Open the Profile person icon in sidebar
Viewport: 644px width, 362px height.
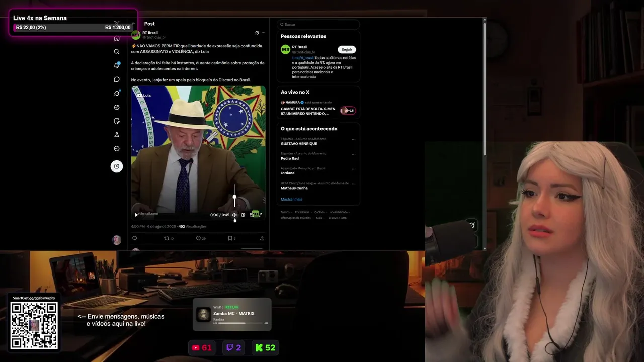(x=117, y=135)
